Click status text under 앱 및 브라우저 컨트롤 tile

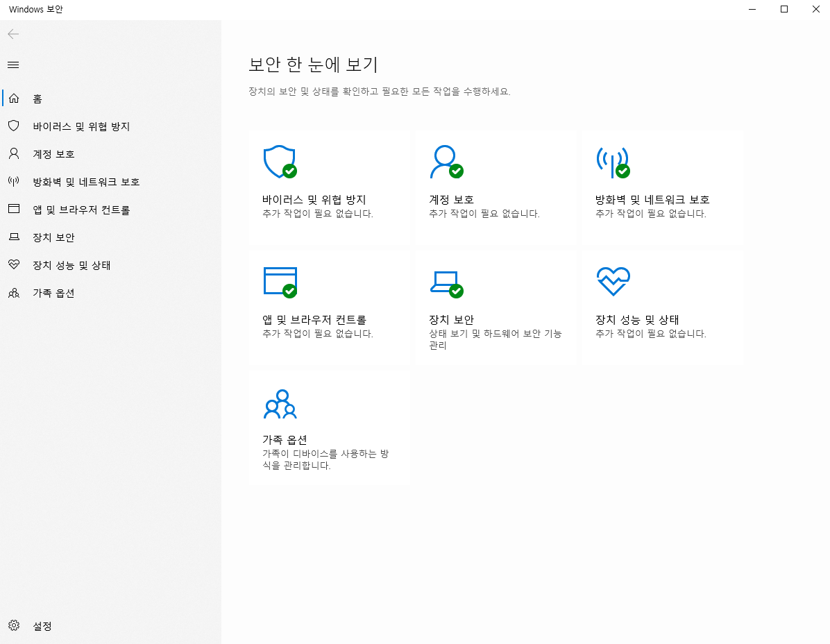pyautogui.click(x=318, y=334)
